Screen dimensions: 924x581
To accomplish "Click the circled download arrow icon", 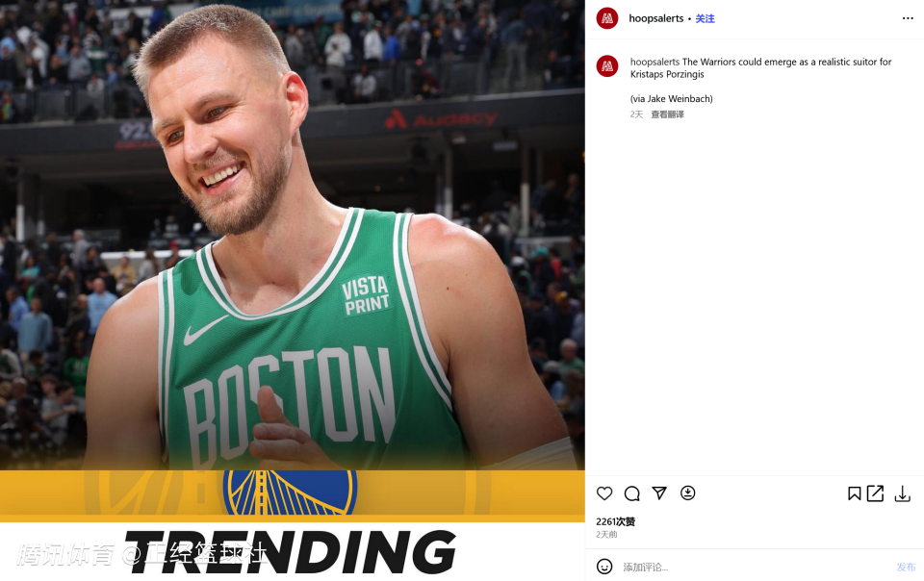I will point(687,493).
